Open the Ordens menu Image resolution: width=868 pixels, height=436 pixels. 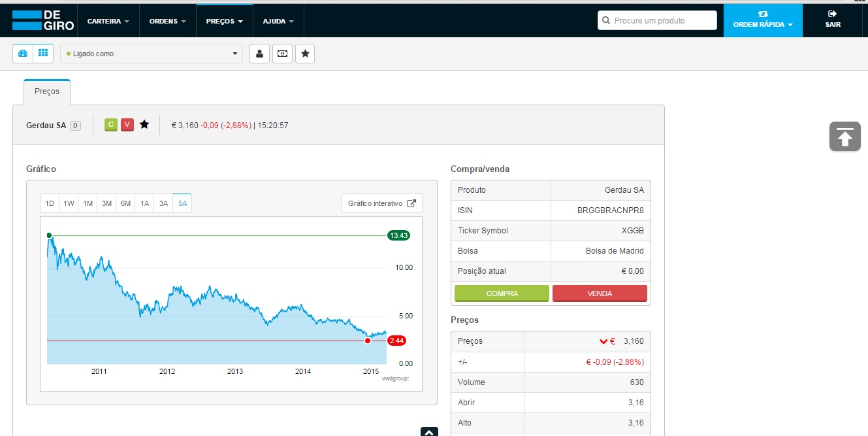tap(168, 21)
